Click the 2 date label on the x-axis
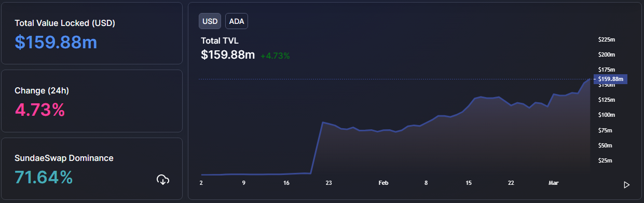Image resolution: width=644 pixels, height=203 pixels. point(201,183)
